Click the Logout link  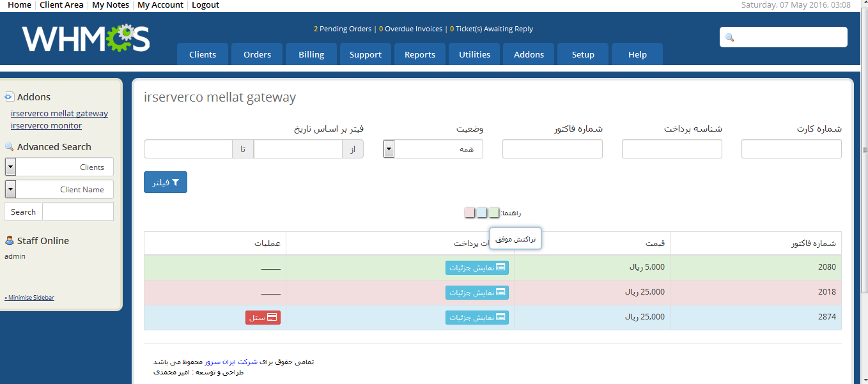coord(205,4)
